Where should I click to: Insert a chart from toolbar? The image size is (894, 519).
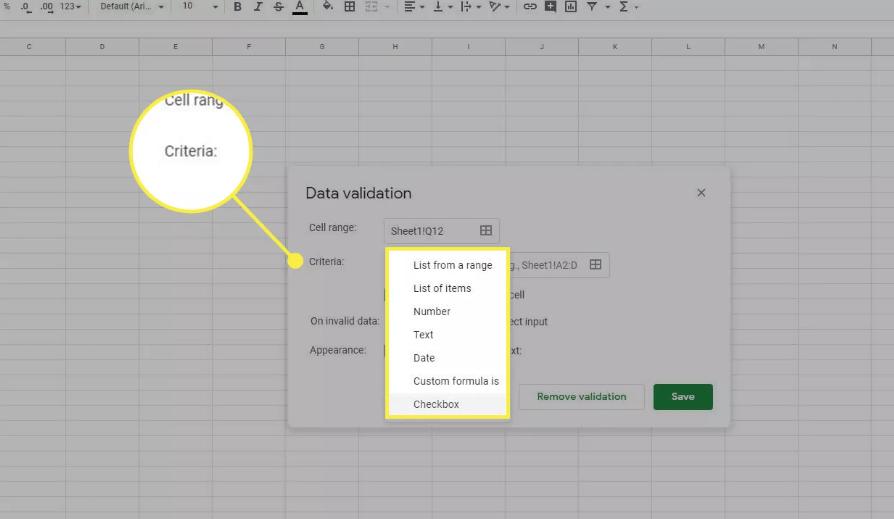click(x=571, y=7)
